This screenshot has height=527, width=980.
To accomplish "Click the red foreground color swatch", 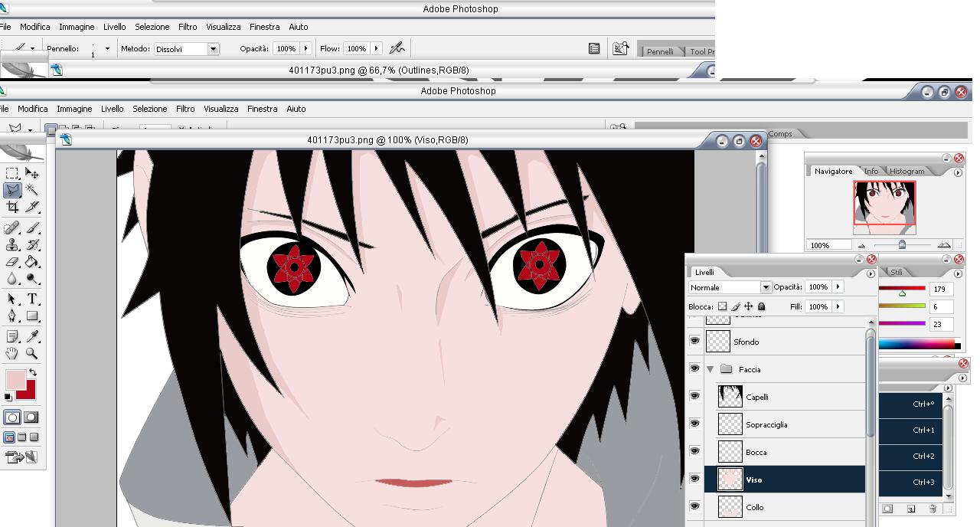I will (28, 391).
